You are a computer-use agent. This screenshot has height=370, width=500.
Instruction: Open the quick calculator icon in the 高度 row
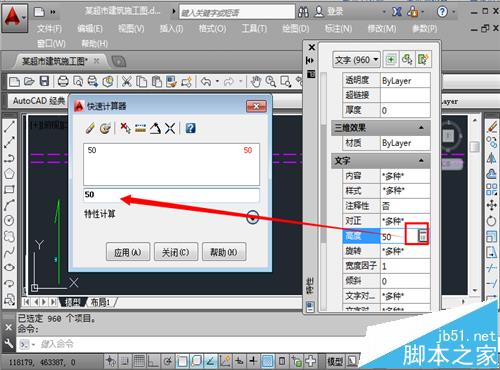[x=422, y=236]
